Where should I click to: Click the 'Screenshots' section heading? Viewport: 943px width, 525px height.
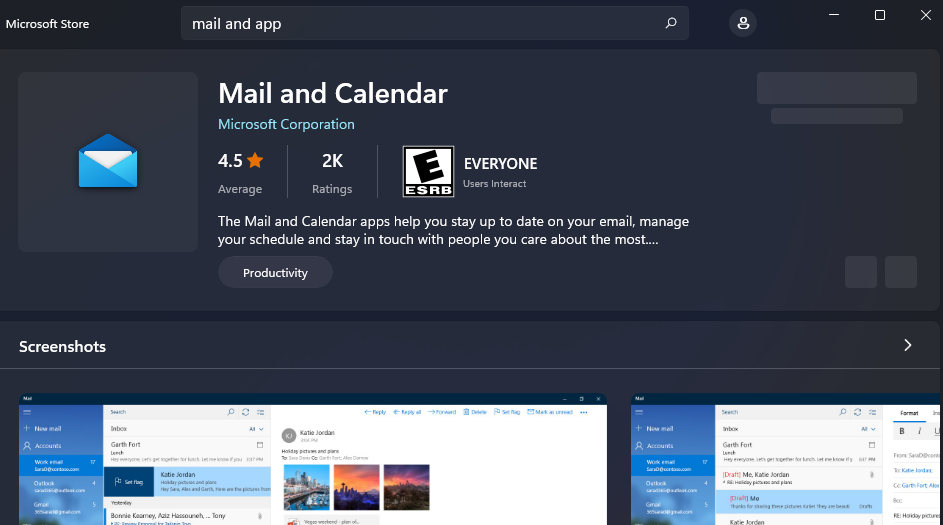coord(63,346)
